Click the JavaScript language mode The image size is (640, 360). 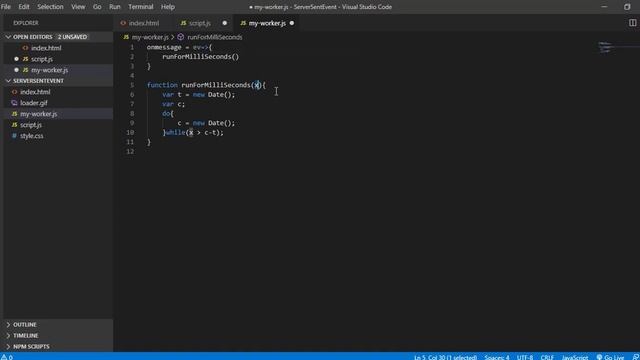tap(575, 357)
